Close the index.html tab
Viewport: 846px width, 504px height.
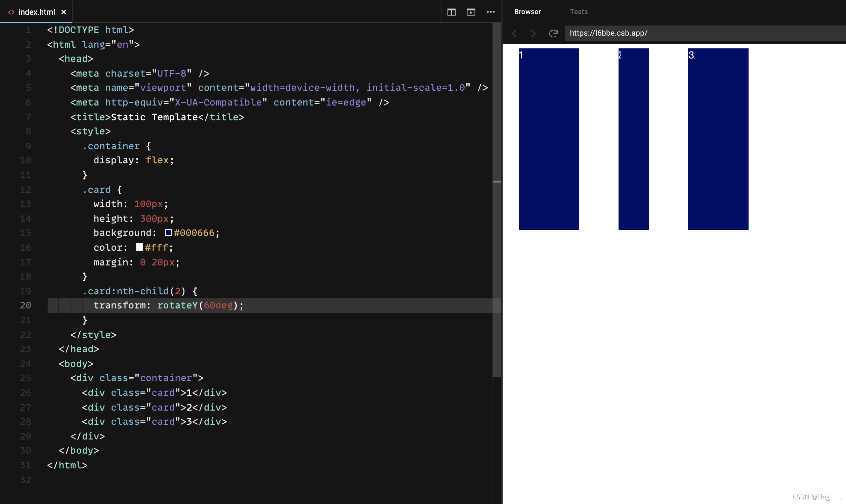point(64,12)
